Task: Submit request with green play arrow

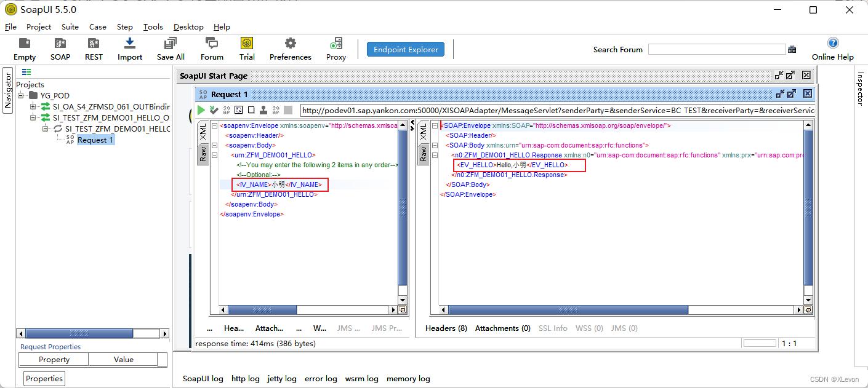Action: (201, 110)
